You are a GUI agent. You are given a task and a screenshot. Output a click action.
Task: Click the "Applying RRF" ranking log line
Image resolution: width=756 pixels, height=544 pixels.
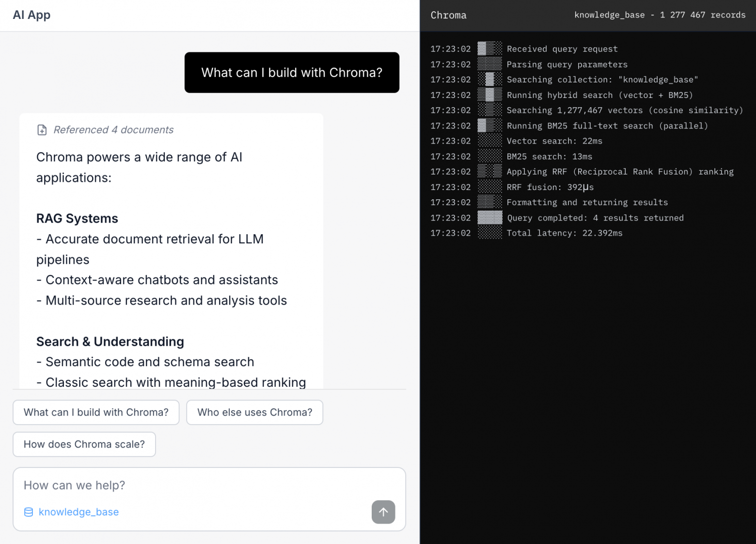click(620, 172)
